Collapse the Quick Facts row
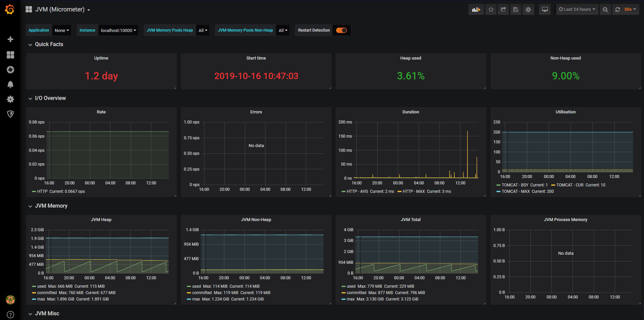 pos(49,44)
